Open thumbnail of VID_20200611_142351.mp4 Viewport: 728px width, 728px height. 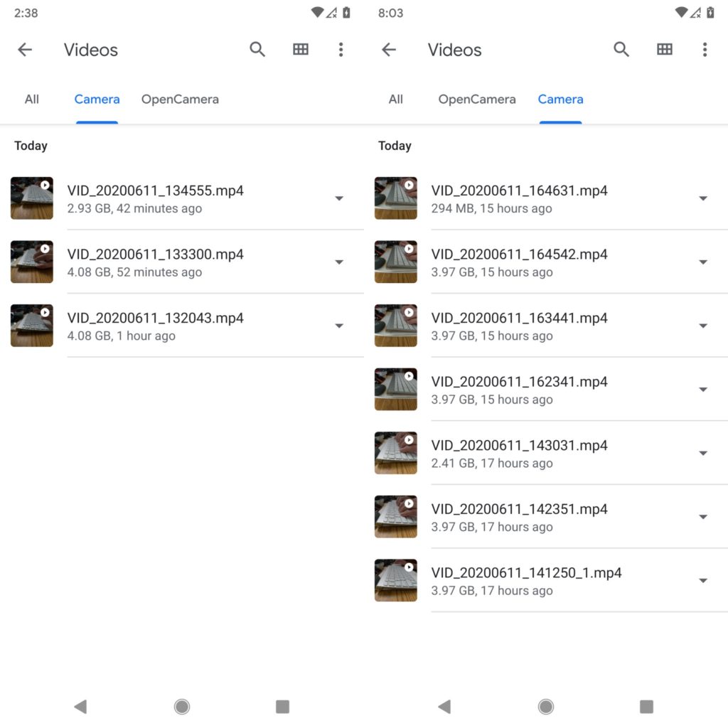(x=395, y=516)
